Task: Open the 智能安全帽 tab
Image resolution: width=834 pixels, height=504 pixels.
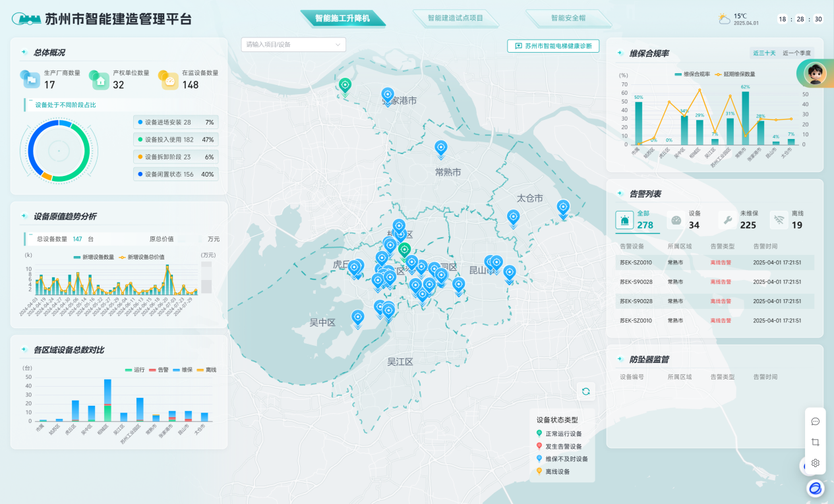Action: coord(568,18)
